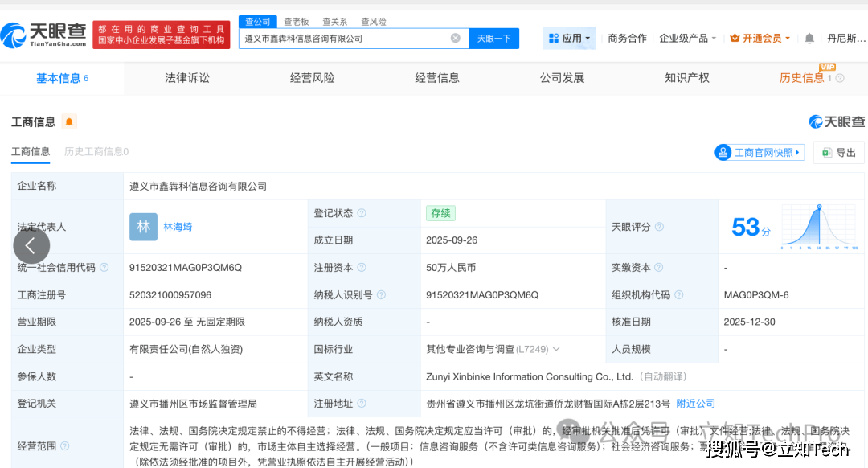Click the help icon next to 经营范围
868x468 pixels.
[65, 446]
